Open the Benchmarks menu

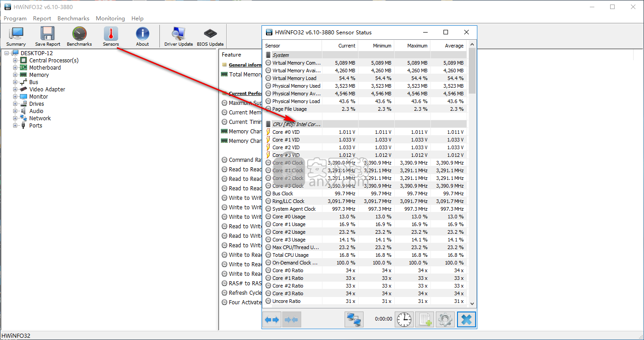pos(73,19)
